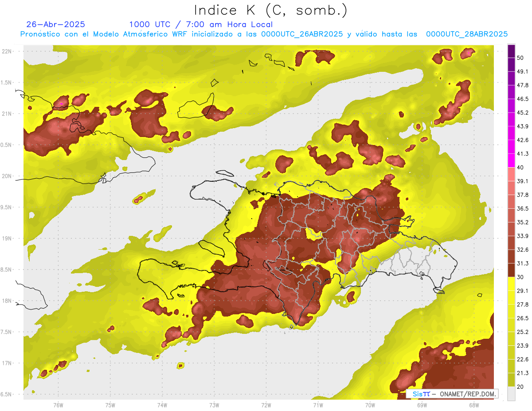Viewport: 532px width, 411px height.
Task: Click the '73W' longitude axis label
Action: click(214, 405)
